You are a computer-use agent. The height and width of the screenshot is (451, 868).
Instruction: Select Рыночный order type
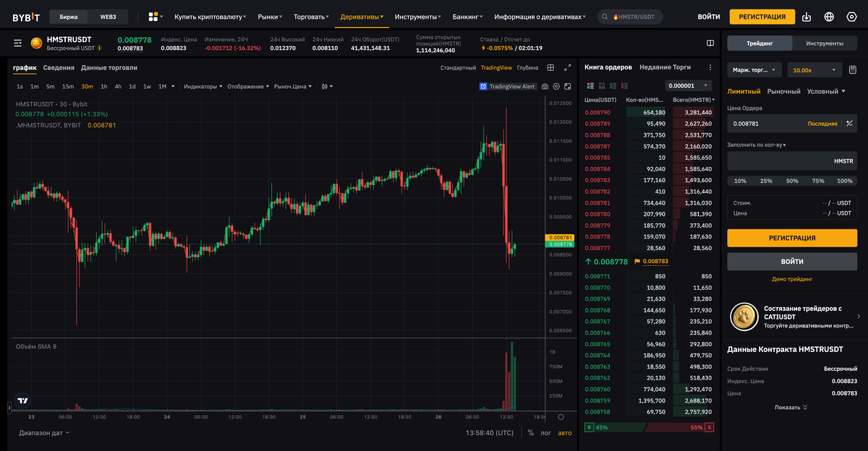[x=783, y=91]
